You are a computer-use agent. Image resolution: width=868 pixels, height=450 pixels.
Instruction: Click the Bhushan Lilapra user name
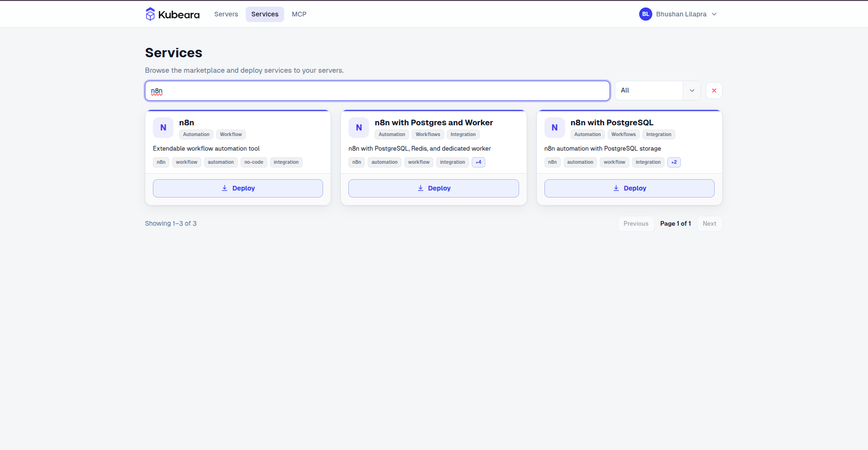681,14
